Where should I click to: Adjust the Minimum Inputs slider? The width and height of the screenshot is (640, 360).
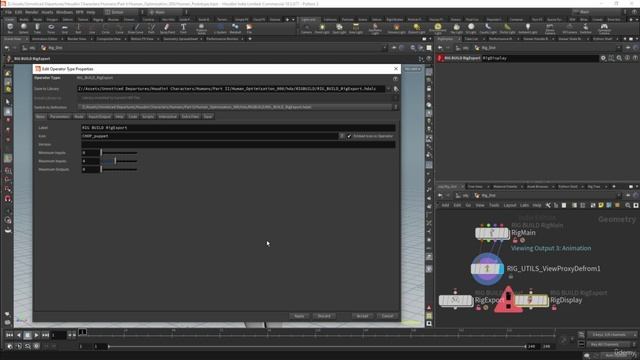(119, 153)
